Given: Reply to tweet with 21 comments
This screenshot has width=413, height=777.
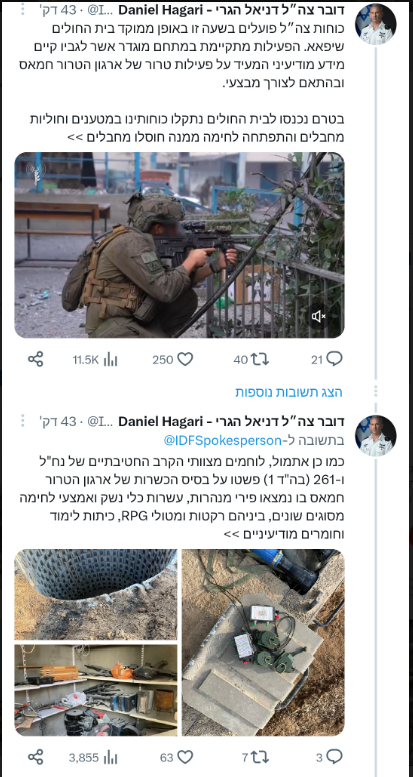Looking at the screenshot, I should [327, 359].
